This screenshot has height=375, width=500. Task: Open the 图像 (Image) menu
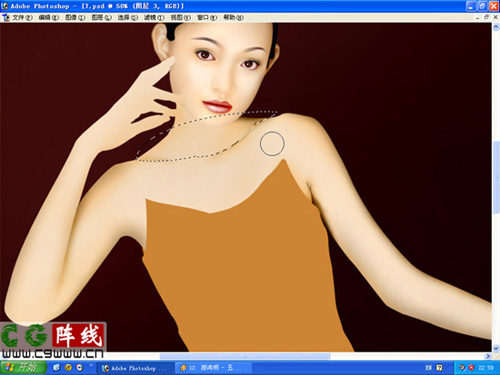coord(75,17)
